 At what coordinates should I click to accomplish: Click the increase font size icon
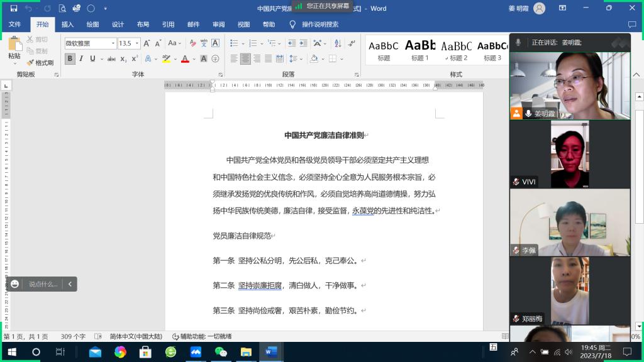[147, 43]
